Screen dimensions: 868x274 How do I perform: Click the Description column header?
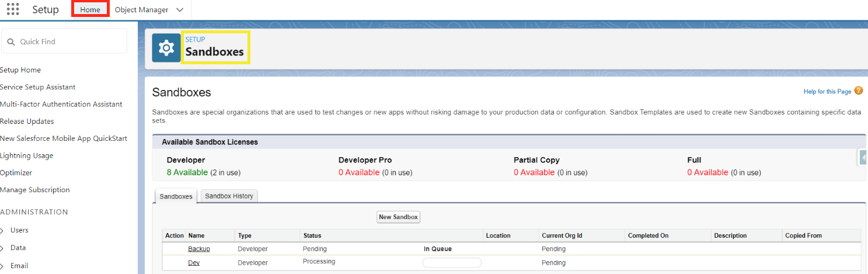730,235
